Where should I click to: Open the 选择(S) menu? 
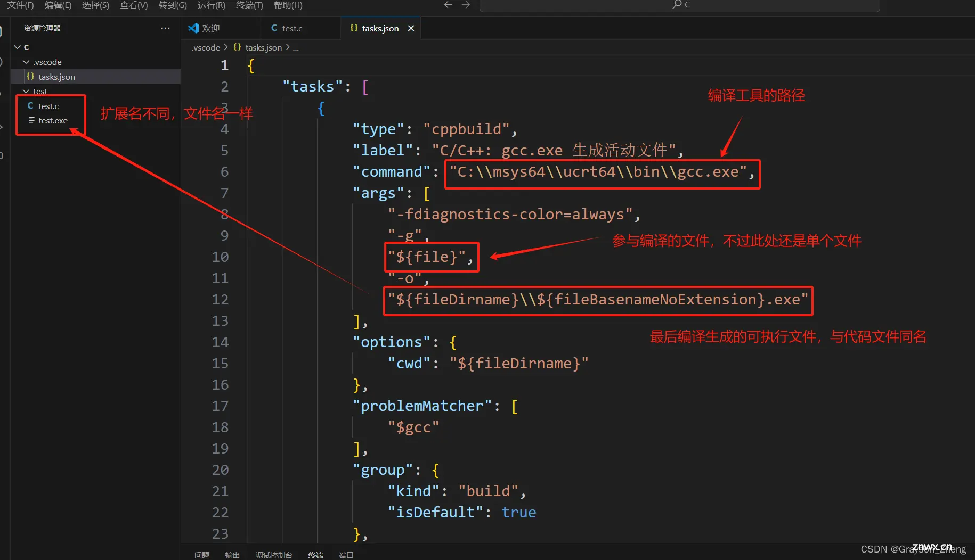pos(95,5)
